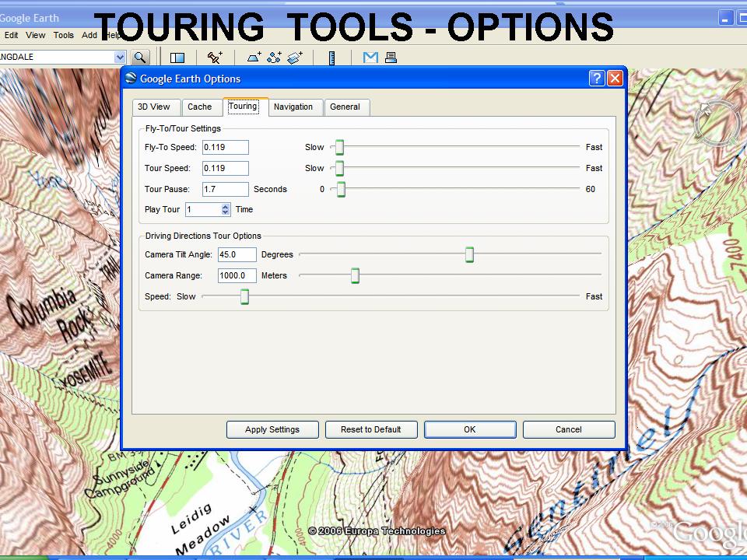
Task: Click the Tour Pause seconds field
Action: click(x=226, y=190)
